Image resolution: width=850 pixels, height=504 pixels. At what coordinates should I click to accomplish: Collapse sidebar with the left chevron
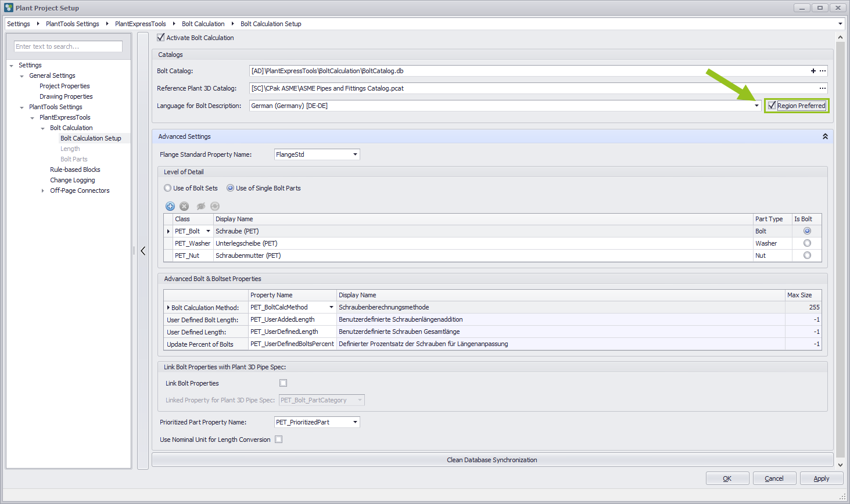click(143, 251)
